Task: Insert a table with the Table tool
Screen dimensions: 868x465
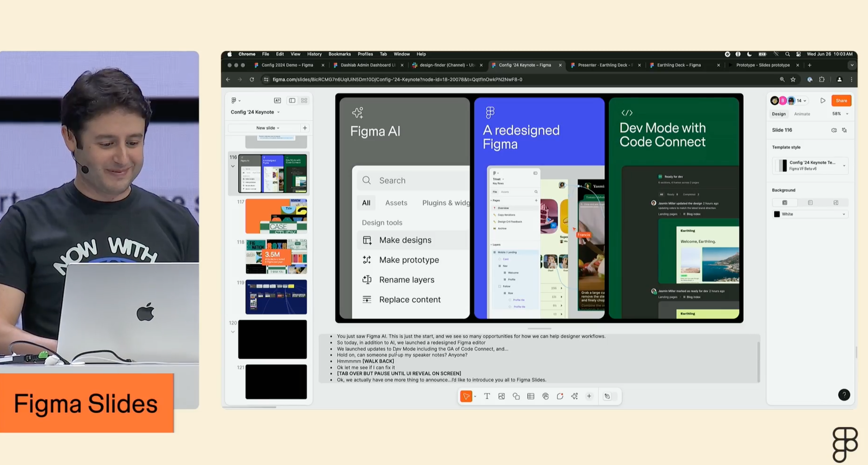Action: [x=531, y=396]
